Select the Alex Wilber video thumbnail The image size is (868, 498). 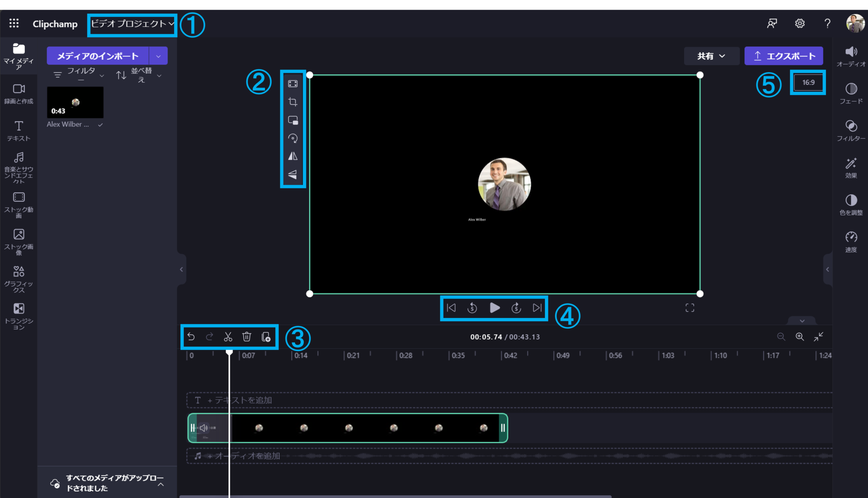pyautogui.click(x=75, y=102)
